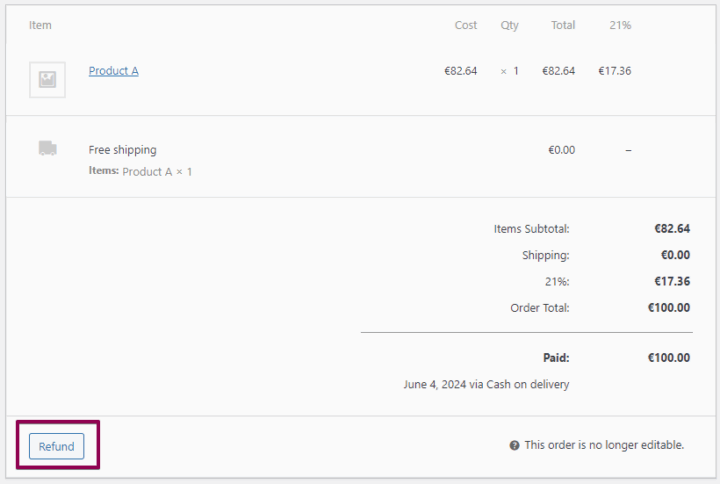Open the Product A link
This screenshot has height=484, width=720.
pyautogui.click(x=113, y=71)
